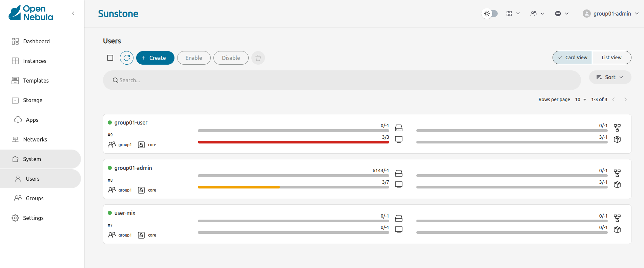The image size is (644, 268).
Task: Check the select-all users checkbox
Action: pos(110,58)
